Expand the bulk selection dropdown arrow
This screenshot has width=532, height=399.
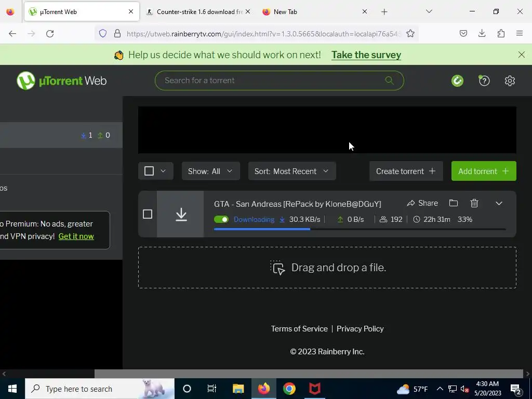(x=163, y=171)
